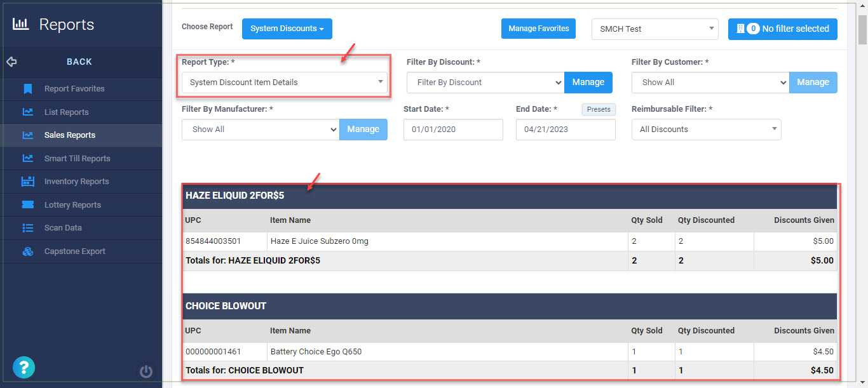
Task: Click the building icon in filter button
Action: (x=740, y=29)
